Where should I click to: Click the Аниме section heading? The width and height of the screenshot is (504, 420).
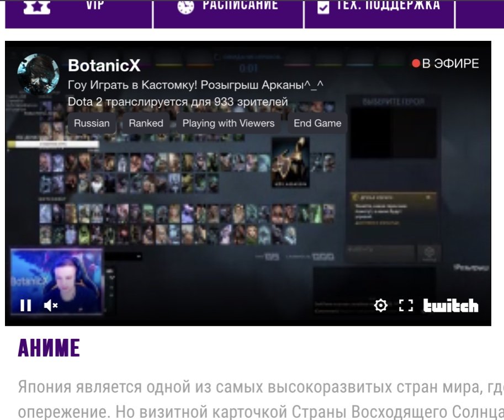coord(49,349)
